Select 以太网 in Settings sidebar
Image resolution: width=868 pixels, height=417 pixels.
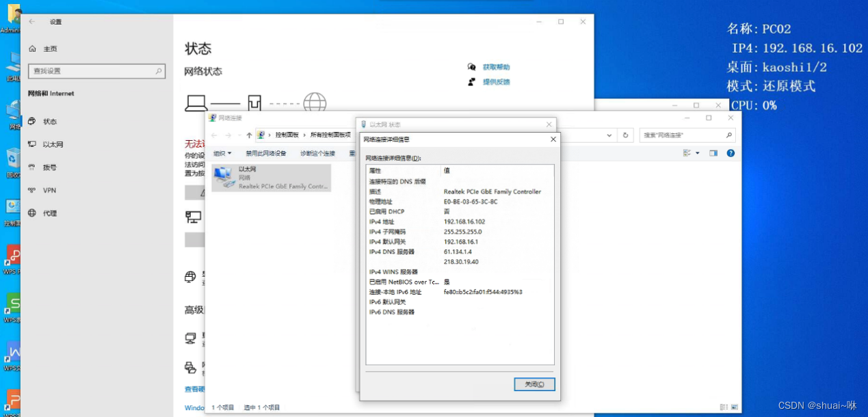pyautogui.click(x=53, y=144)
